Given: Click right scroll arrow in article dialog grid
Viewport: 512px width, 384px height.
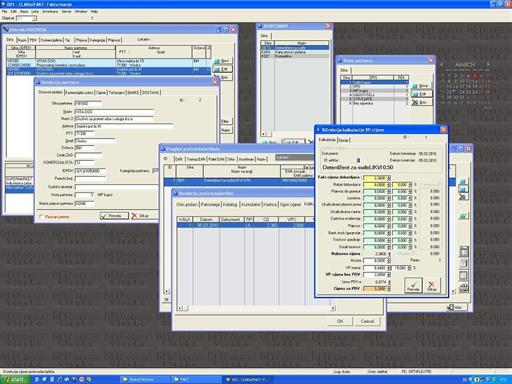Looking at the screenshot, I should [x=333, y=308].
